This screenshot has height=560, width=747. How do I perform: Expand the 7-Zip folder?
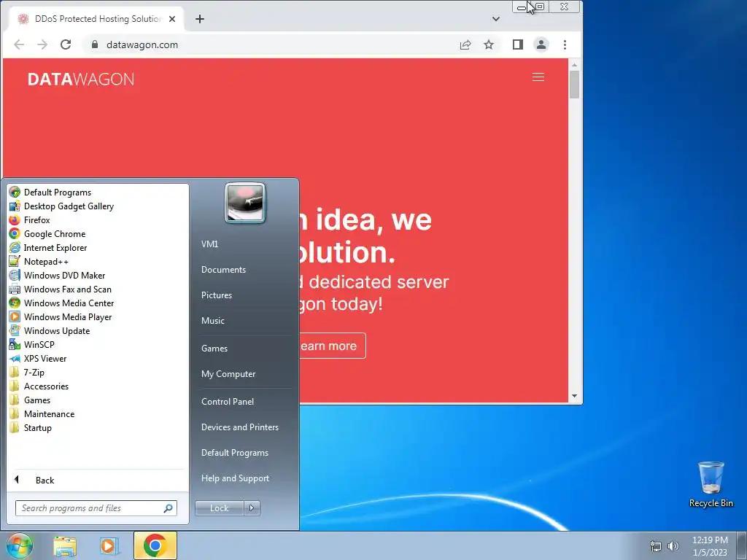34,373
